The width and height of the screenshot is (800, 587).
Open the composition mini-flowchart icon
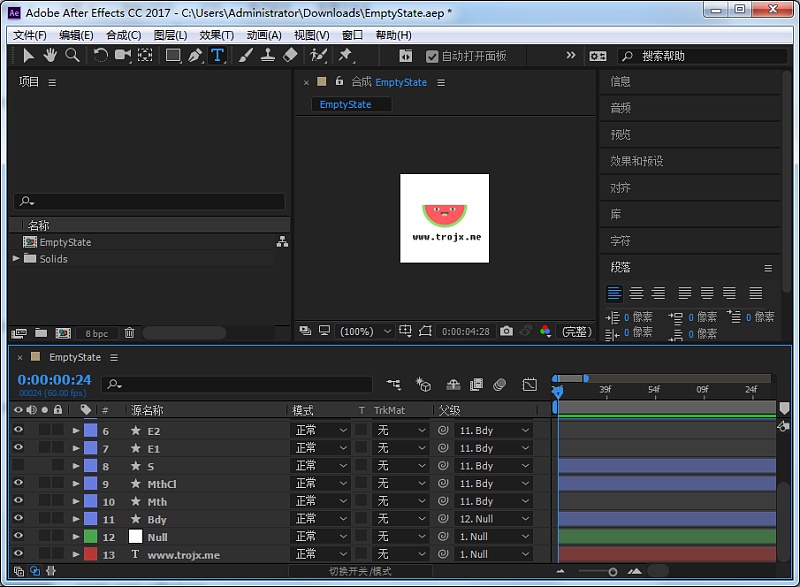click(393, 384)
